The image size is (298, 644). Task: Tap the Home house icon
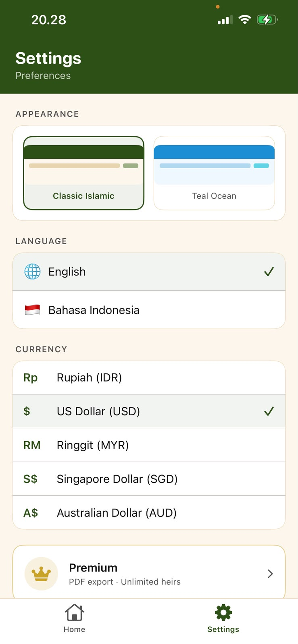tap(74, 612)
